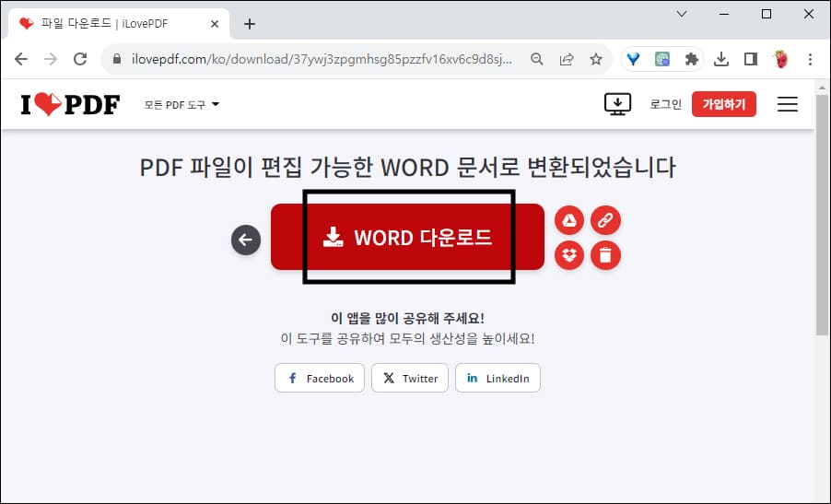Open the green extension icon beside the puzzle piece

(661, 59)
